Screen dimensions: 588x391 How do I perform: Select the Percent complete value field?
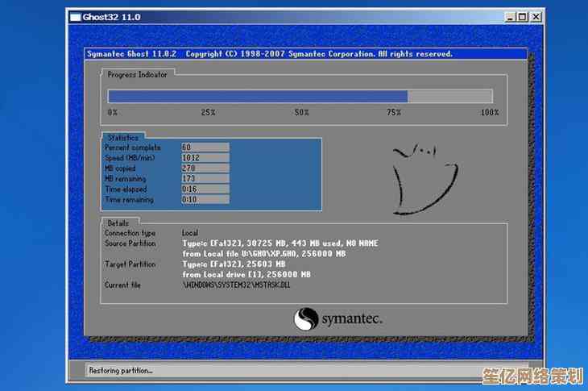tap(205, 148)
